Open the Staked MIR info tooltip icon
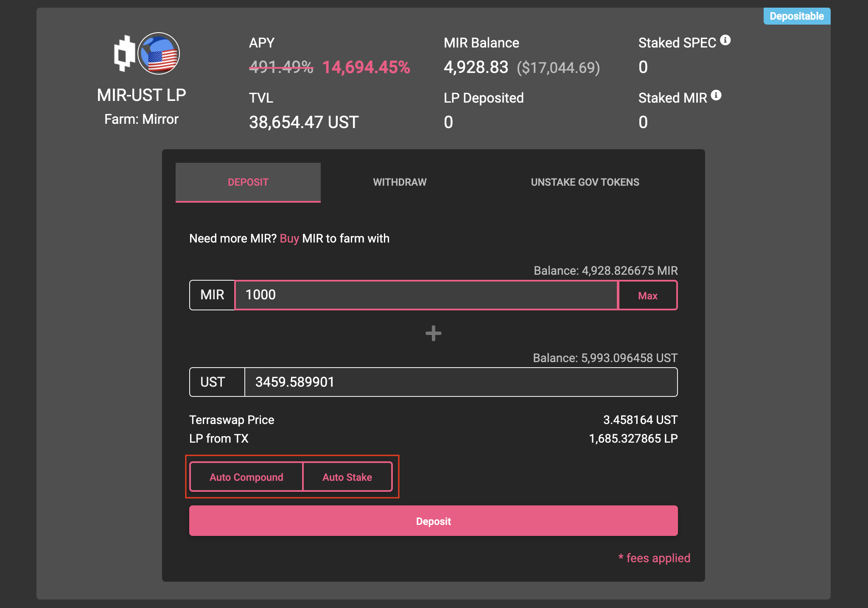Viewport: 868px width, 608px height. (716, 95)
